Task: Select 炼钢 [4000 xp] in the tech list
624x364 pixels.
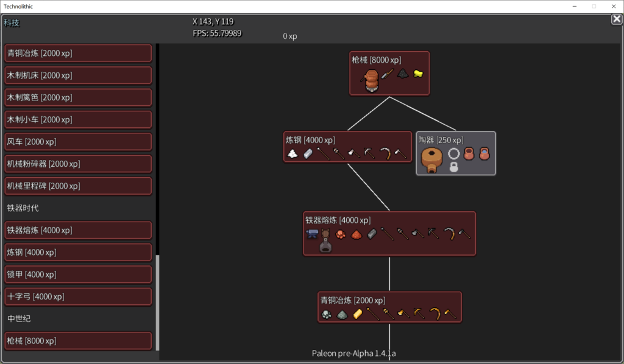Action: [78, 253]
